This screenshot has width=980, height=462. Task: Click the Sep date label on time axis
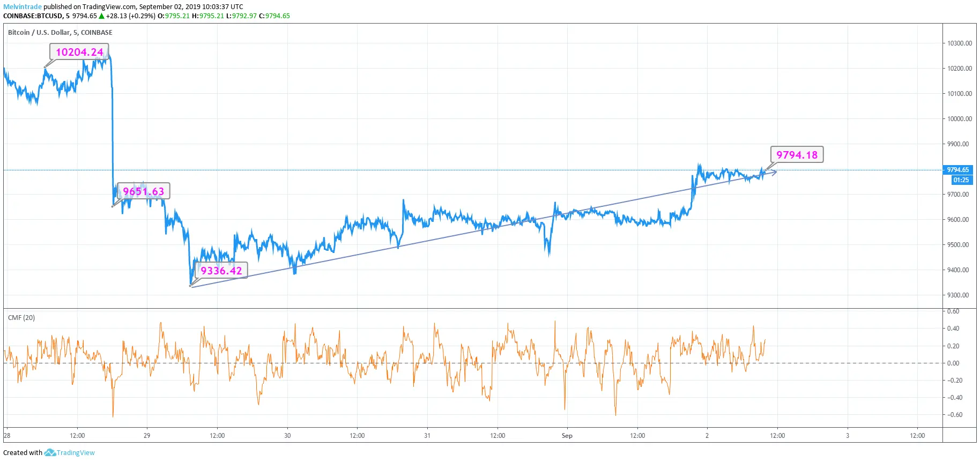(x=567, y=436)
